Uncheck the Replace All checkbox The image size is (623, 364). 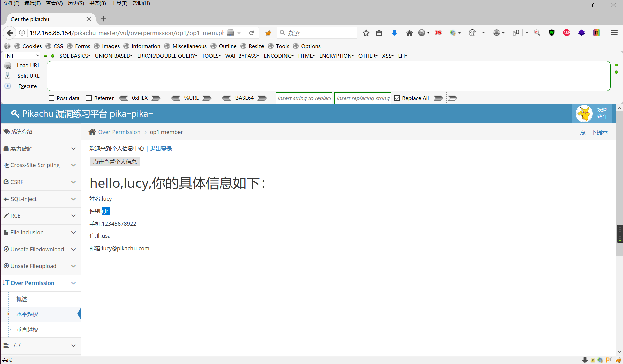coord(397,98)
